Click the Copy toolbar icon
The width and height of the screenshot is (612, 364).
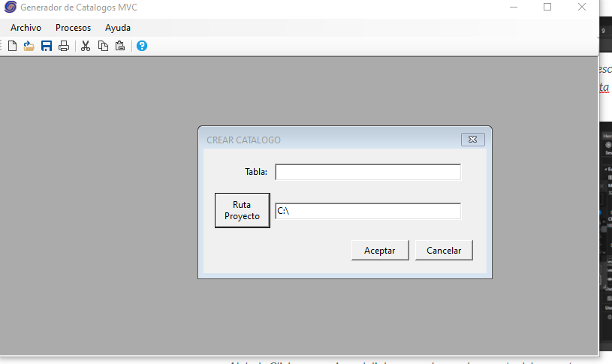coord(103,47)
